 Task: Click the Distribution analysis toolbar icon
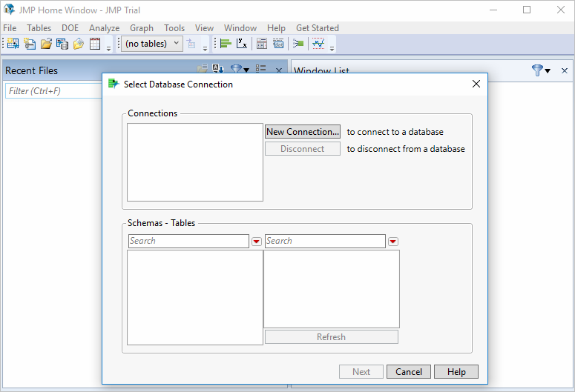pos(226,44)
